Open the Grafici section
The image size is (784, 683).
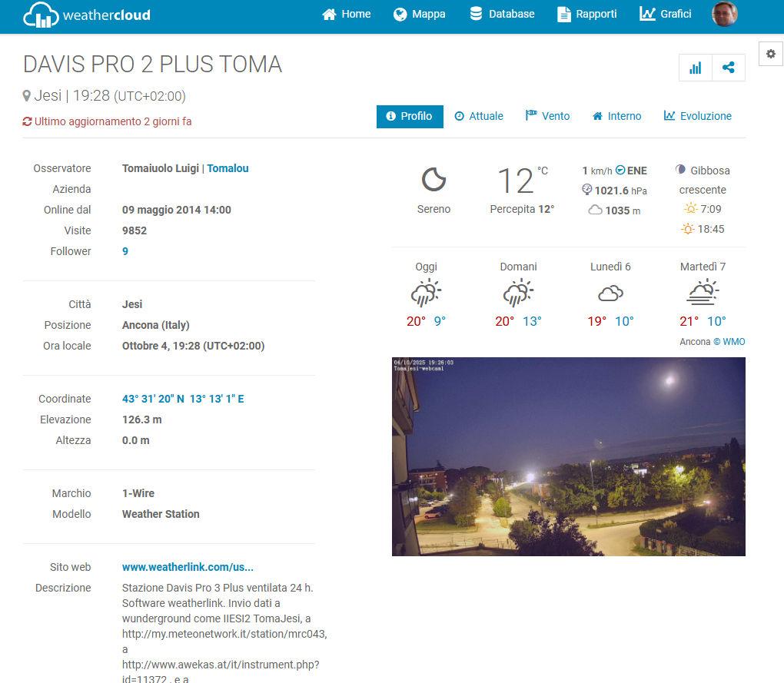[666, 14]
